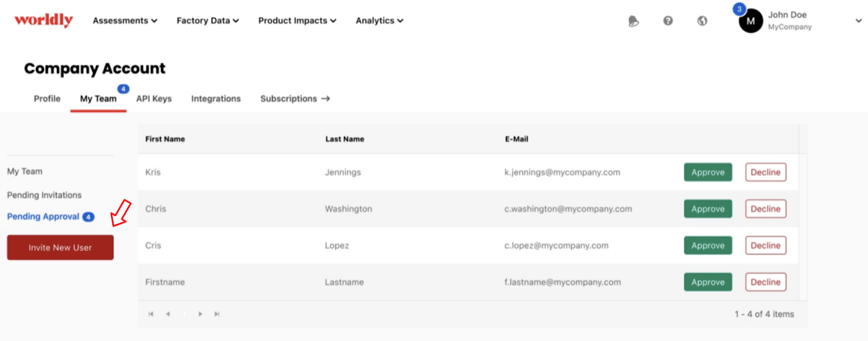Screen dimensions: 868x341
Task: Open Pending Invitations in the sidebar
Action: (44, 195)
